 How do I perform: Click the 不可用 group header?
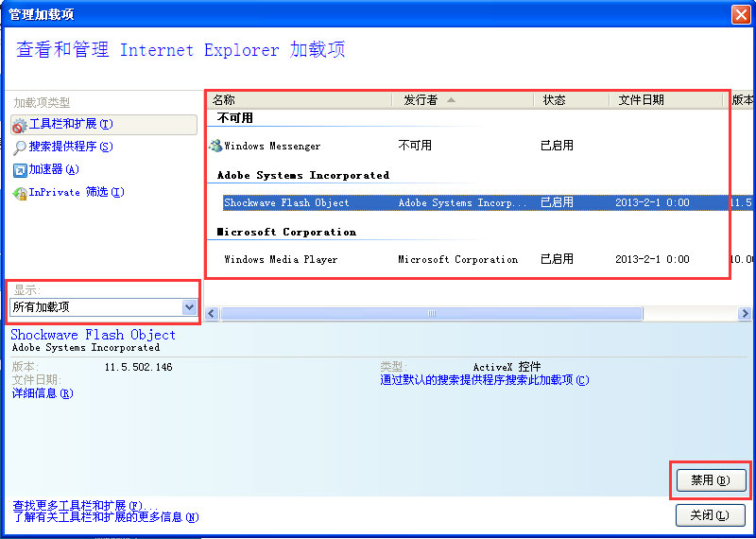[x=234, y=118]
